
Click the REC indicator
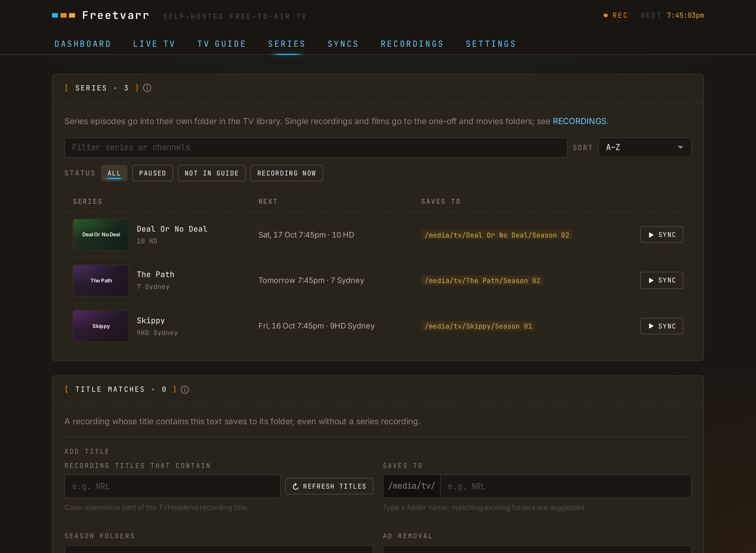point(615,15)
